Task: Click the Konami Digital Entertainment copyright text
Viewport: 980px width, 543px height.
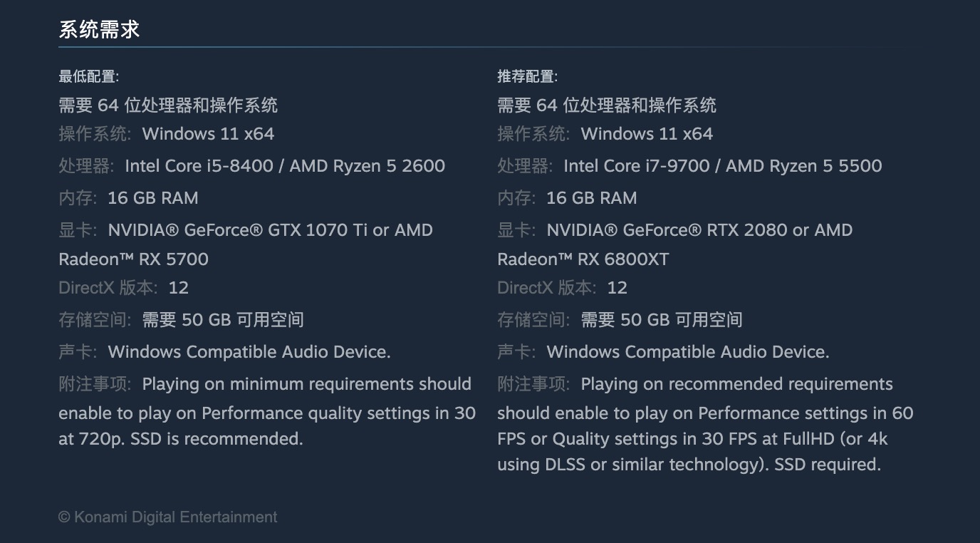Action: [168, 517]
